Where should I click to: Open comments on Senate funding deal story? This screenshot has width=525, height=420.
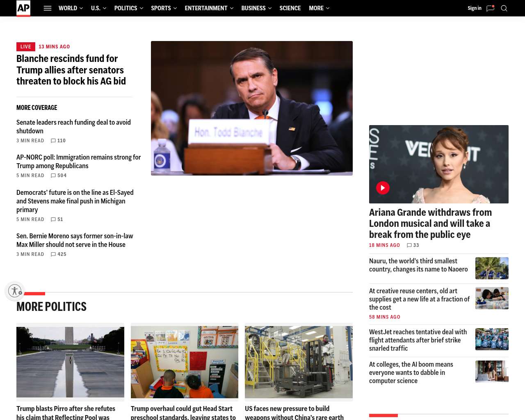point(58,141)
